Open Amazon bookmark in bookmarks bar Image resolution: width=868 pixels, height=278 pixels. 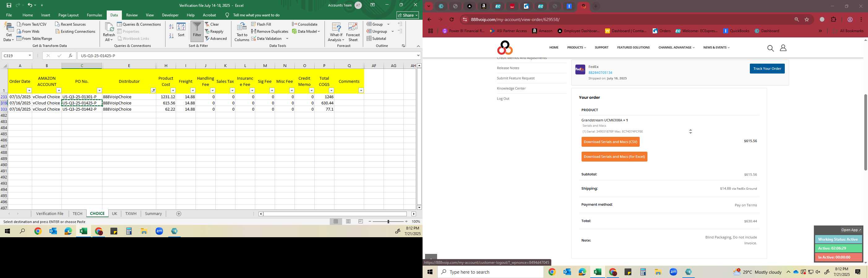tap(542, 31)
